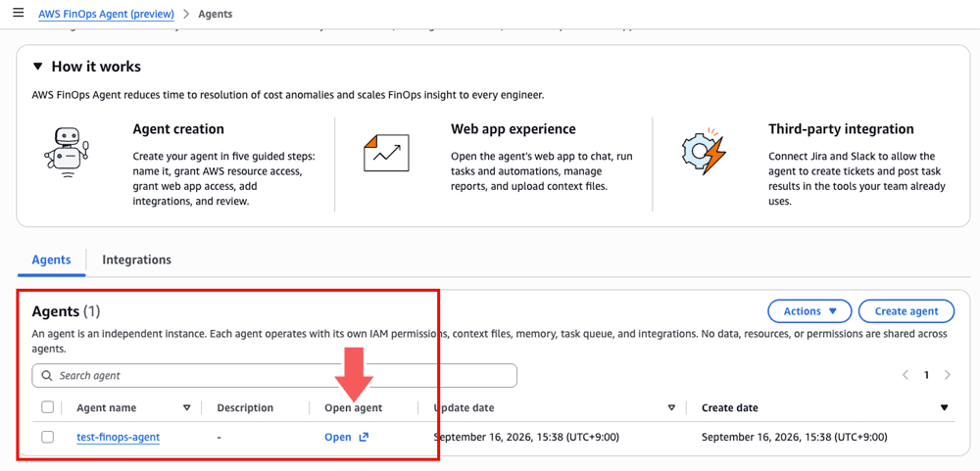Sort by Create date column arrow
This screenshot has height=471, width=980.
[x=944, y=408]
